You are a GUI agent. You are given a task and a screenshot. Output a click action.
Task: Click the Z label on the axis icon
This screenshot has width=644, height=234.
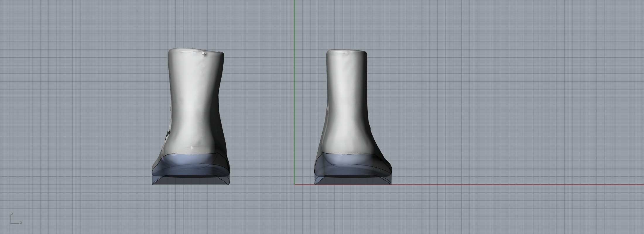[x=12, y=214]
